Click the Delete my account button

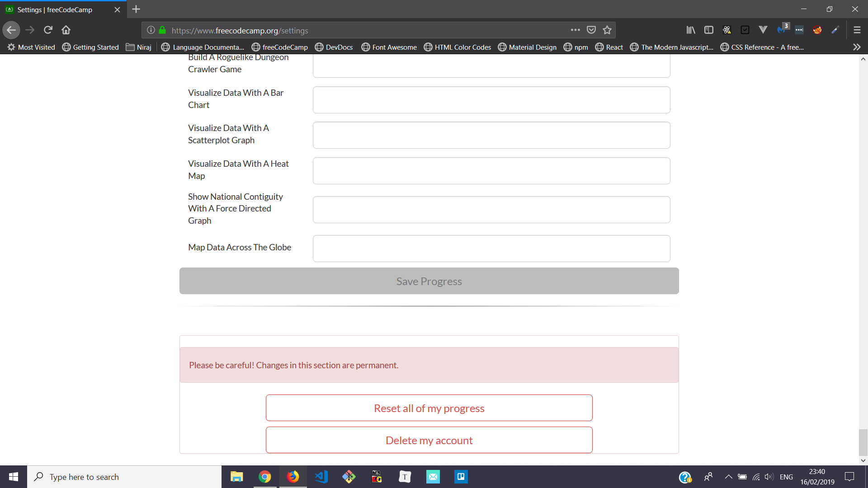click(x=429, y=440)
